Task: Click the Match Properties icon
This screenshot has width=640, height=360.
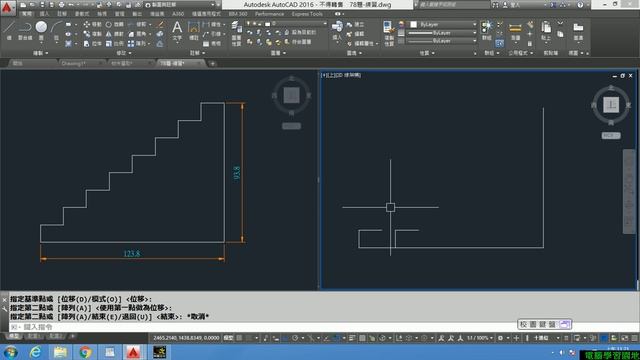Action: coord(388,33)
